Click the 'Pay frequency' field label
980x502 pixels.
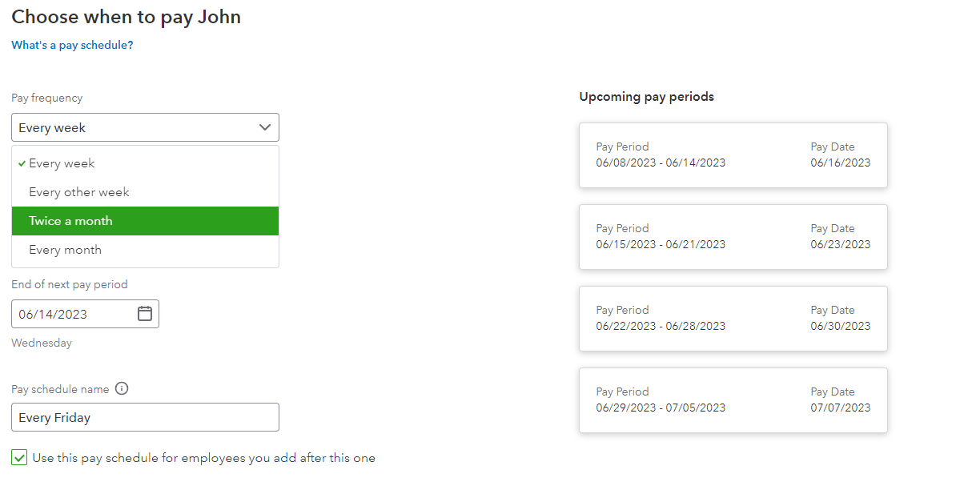46,98
